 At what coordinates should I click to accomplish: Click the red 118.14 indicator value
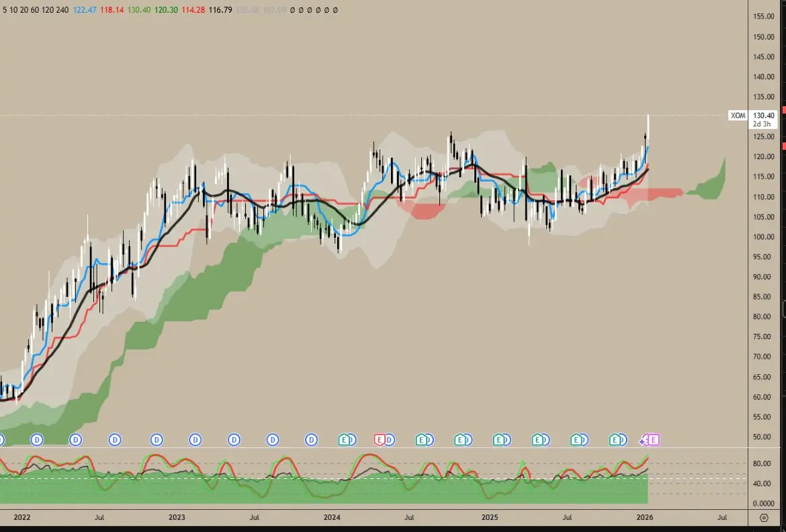pyautogui.click(x=112, y=10)
